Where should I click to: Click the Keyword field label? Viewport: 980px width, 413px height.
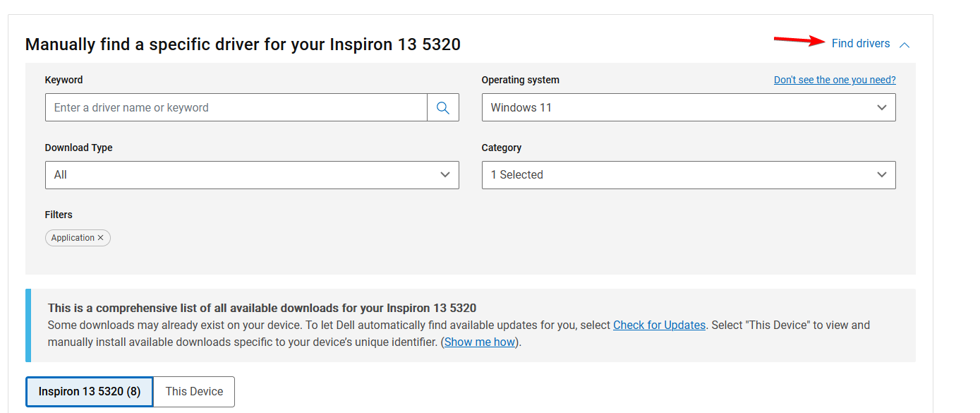[63, 80]
